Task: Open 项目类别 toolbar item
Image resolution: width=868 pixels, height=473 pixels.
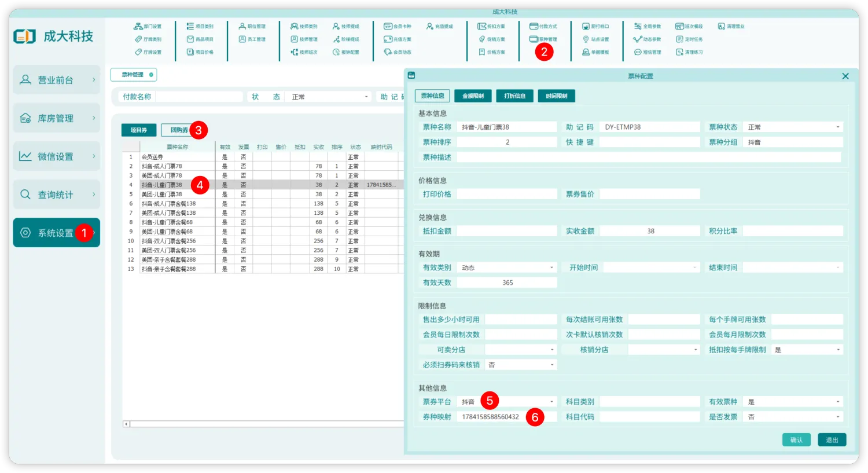Action: [200, 27]
